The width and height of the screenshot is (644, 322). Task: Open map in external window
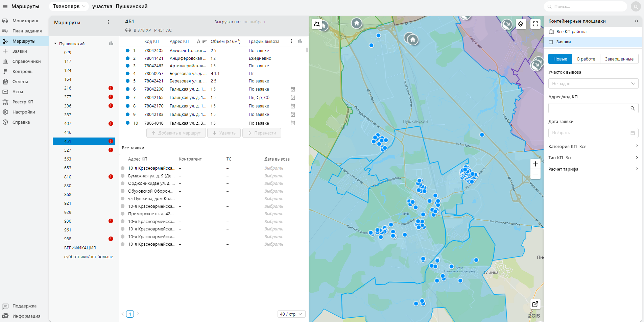tap(535, 304)
